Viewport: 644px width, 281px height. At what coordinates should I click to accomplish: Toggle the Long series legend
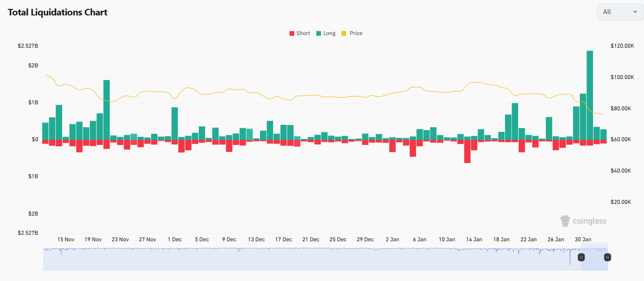click(x=329, y=33)
